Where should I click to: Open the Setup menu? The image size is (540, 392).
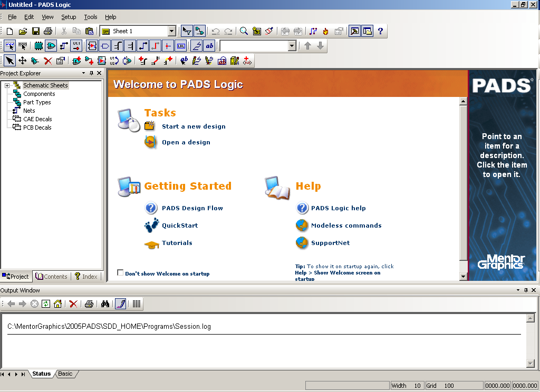[x=69, y=17]
